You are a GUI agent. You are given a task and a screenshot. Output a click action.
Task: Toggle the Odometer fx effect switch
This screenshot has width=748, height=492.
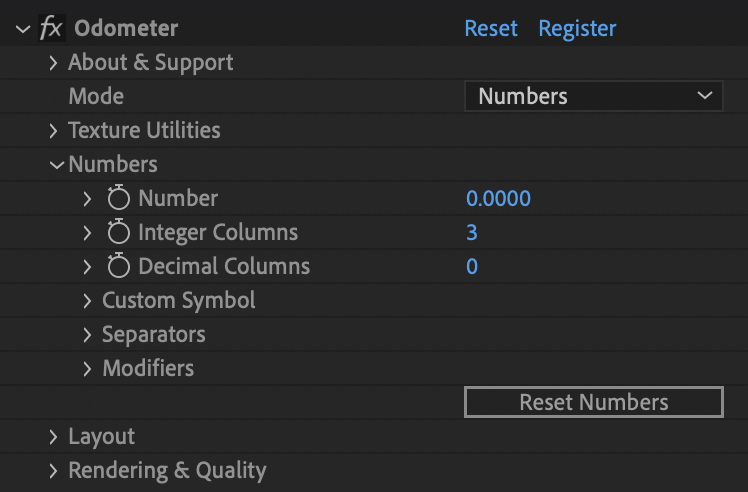pos(51,28)
